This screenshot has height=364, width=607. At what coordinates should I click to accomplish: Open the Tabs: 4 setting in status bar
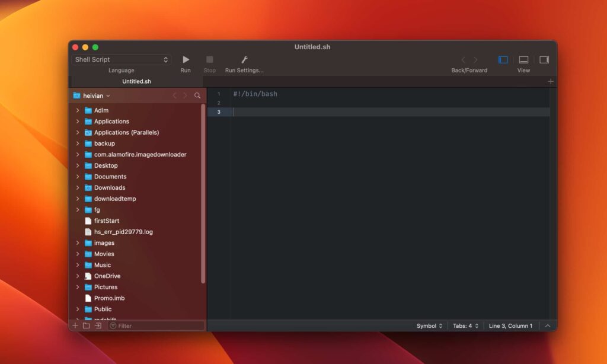click(465, 325)
